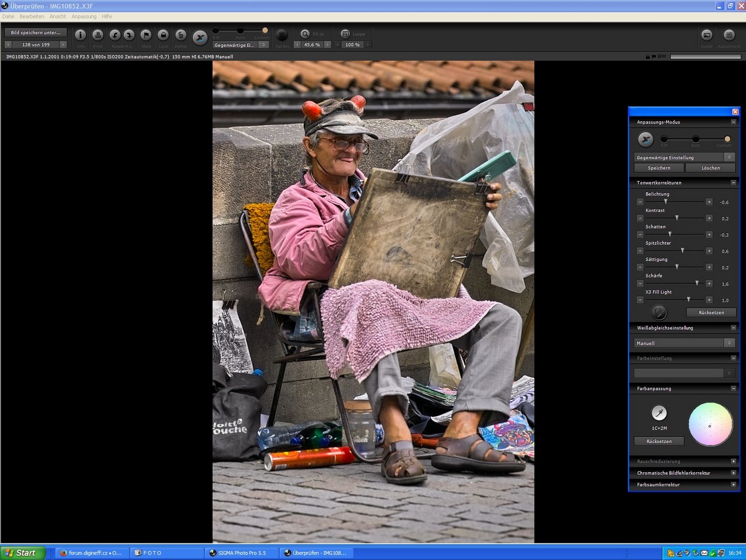The image size is (746, 560).
Task: Open the Bearbeiten menu
Action: (x=31, y=17)
